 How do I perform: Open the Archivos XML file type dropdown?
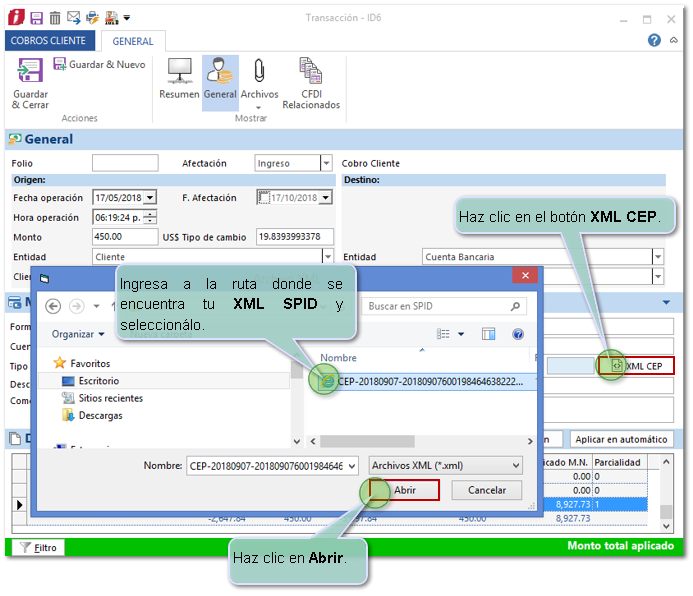[515, 466]
